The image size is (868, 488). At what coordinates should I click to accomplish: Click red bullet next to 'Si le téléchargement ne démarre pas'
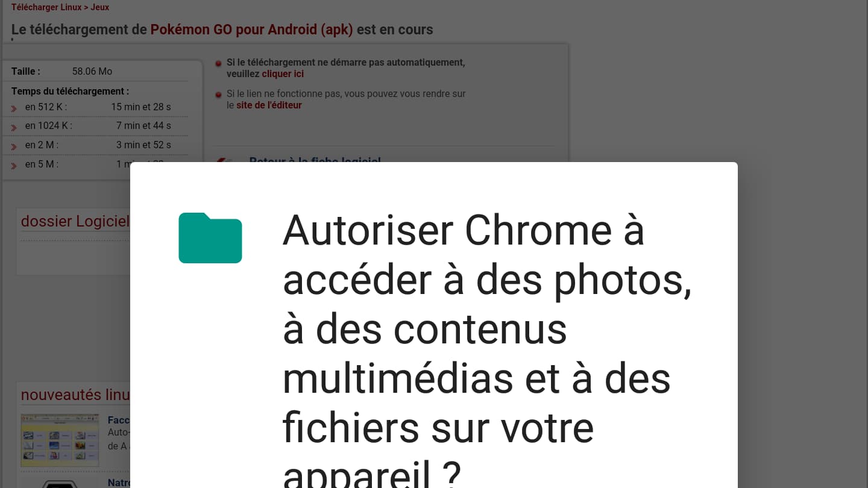tap(219, 63)
